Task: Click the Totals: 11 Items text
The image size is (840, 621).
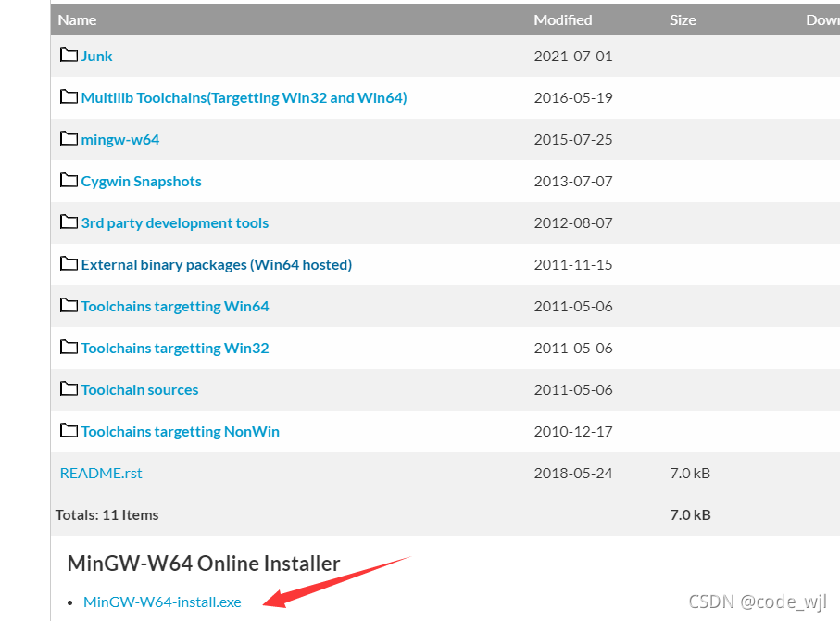Action: tap(107, 515)
